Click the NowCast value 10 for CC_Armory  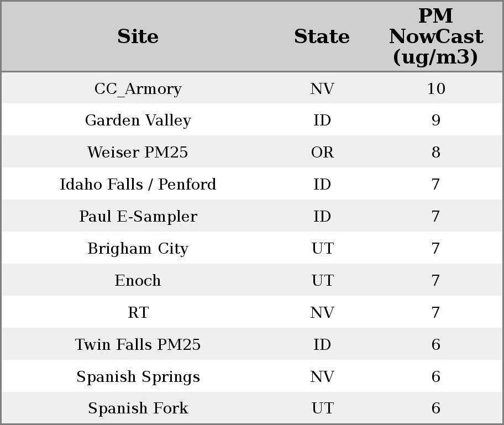[435, 89]
